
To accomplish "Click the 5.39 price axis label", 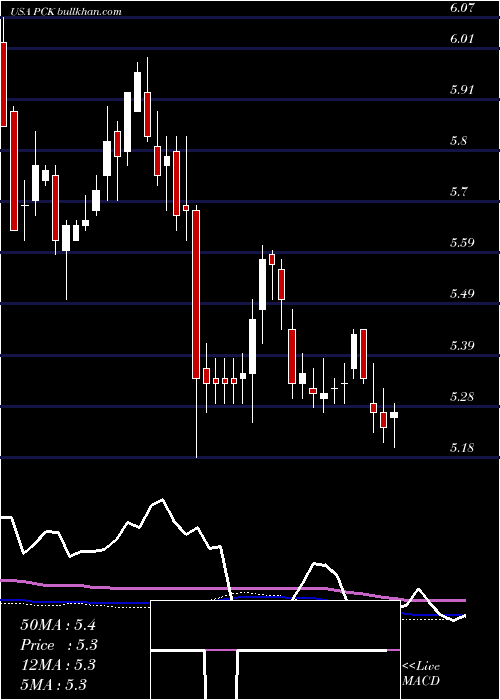I will pyautogui.click(x=461, y=345).
